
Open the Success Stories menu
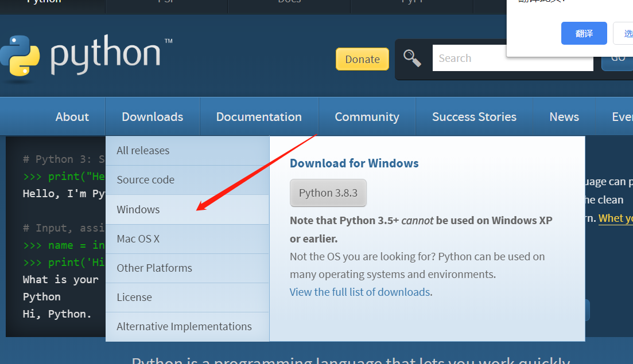[475, 116]
